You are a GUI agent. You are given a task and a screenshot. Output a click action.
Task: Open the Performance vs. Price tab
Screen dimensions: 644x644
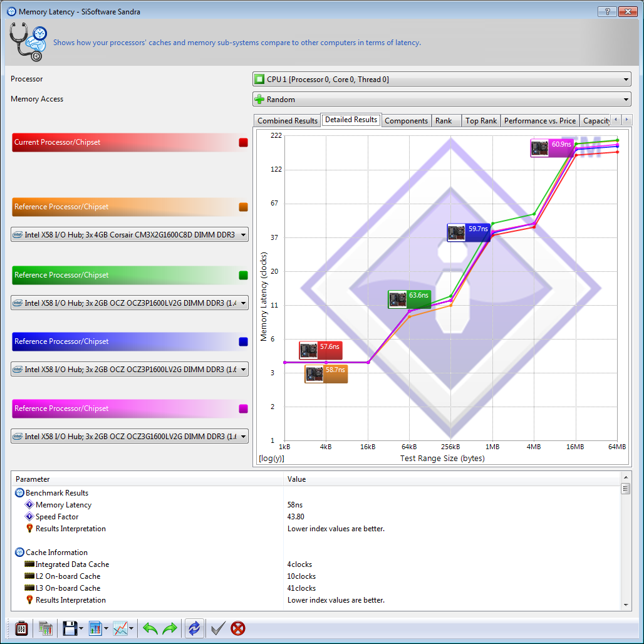[x=539, y=121]
